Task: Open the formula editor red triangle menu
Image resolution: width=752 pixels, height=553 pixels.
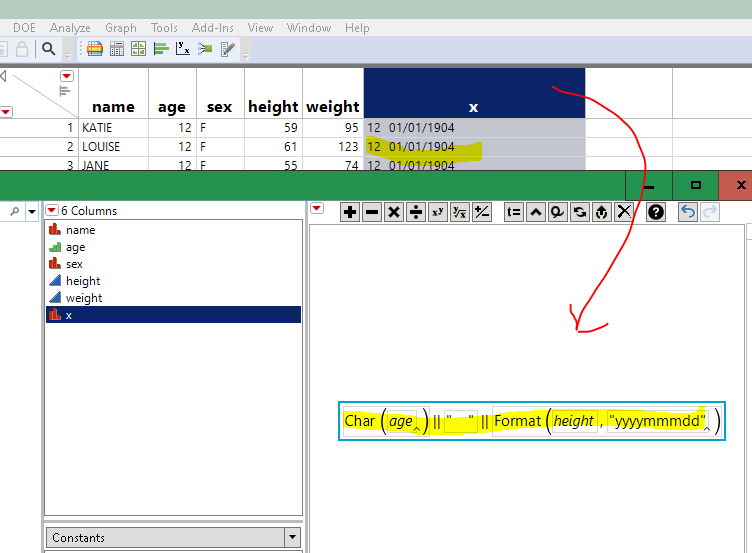Action: point(317,208)
